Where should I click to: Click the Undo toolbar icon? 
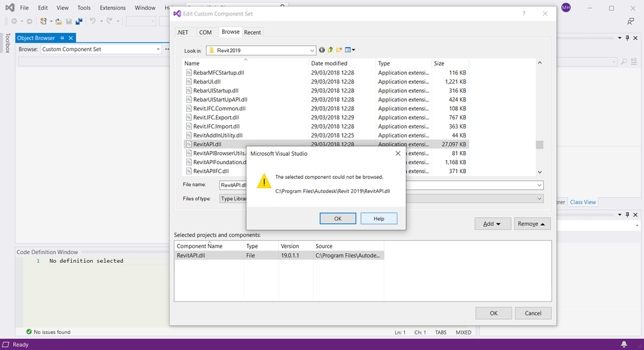pyautogui.click(x=93, y=21)
